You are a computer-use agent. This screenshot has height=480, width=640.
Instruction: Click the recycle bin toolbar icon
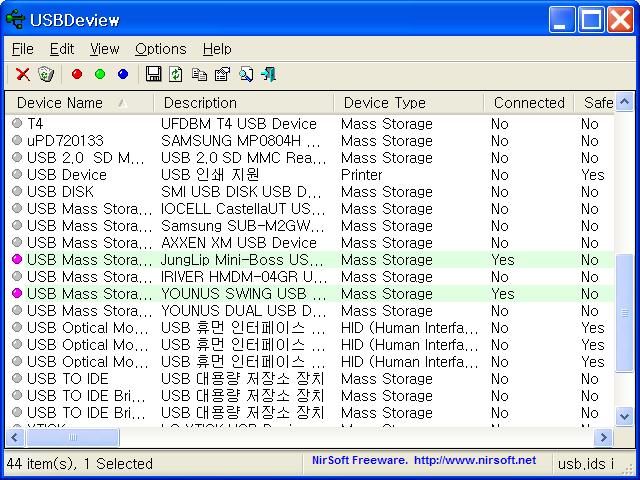tap(46, 74)
